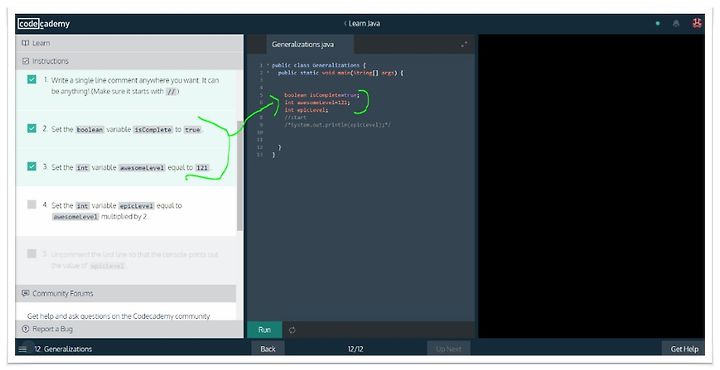
Task: Collapse the Instructions section header
Action: [129, 61]
